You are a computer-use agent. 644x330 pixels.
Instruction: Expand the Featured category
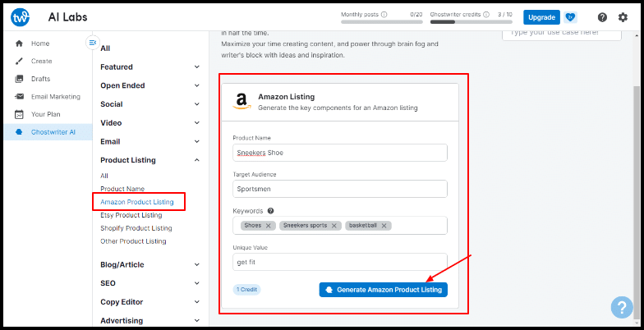(197, 67)
